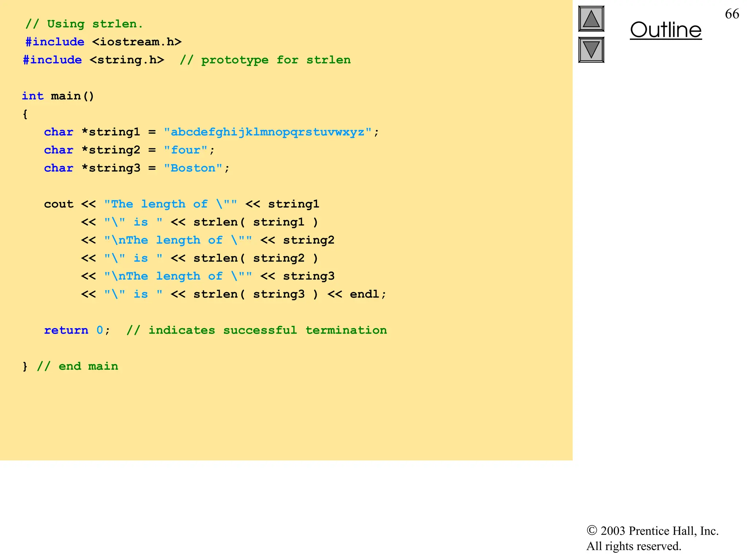The height and width of the screenshot is (560, 747).
Task: Click the '*string1' variable declaration
Action: click(x=111, y=132)
